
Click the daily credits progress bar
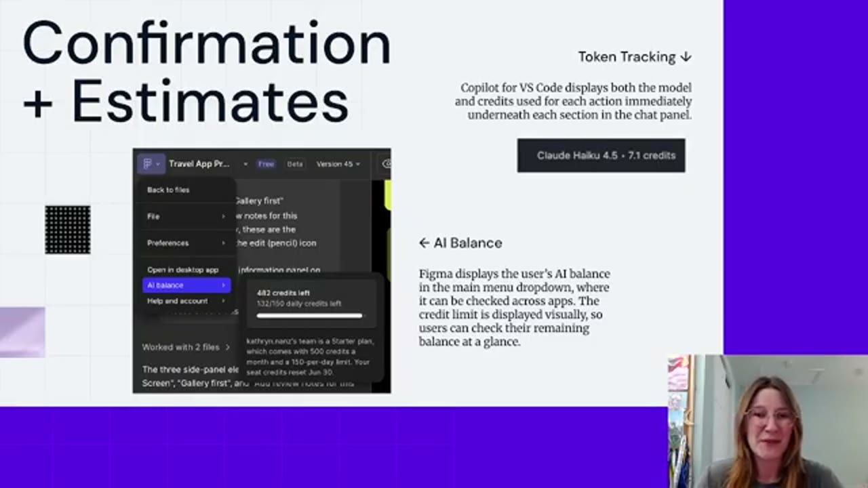click(310, 315)
